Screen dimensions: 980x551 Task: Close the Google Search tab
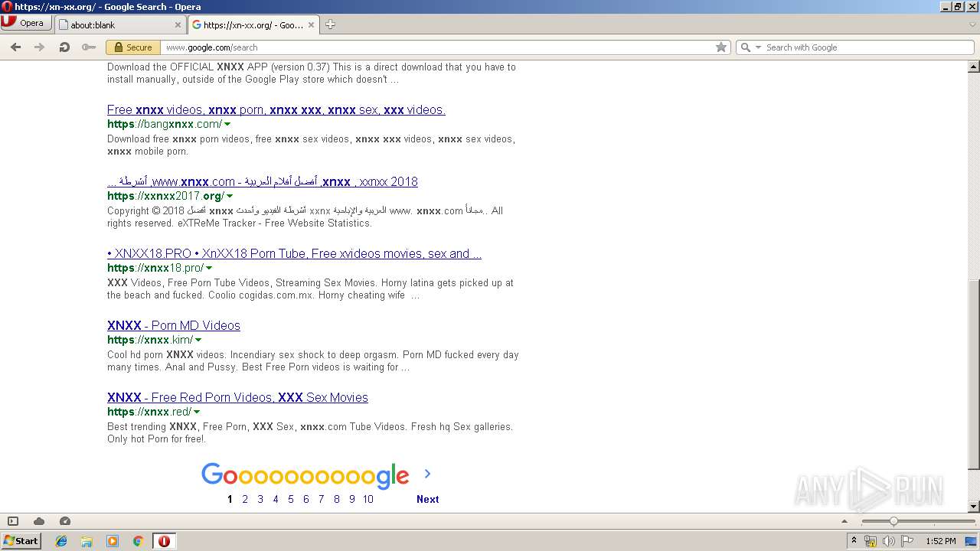[x=311, y=24]
